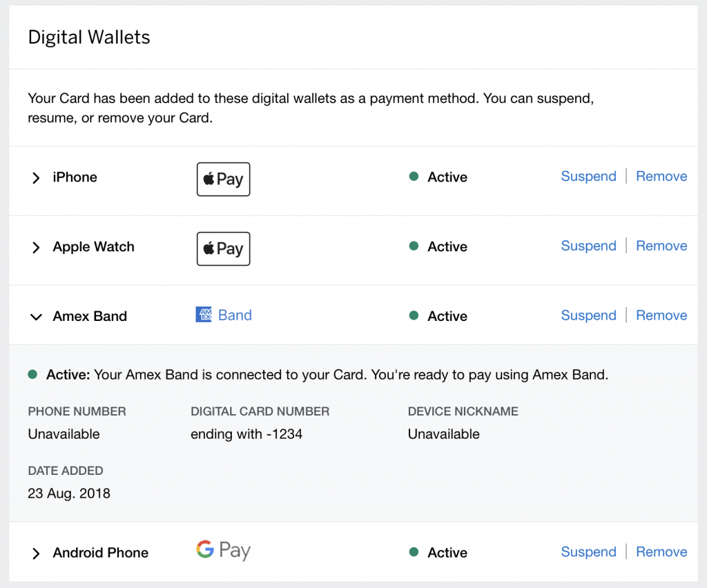Click the green dot in Amex Band details
This screenshot has height=588, width=707.
[32, 375]
